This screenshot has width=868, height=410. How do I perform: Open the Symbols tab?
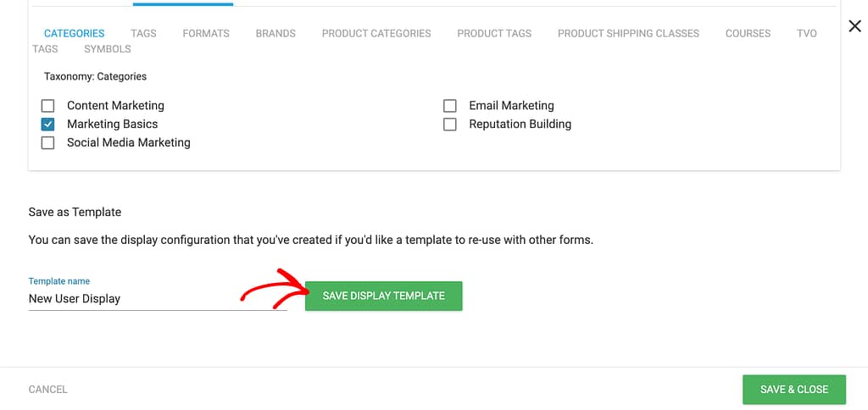[x=108, y=48]
